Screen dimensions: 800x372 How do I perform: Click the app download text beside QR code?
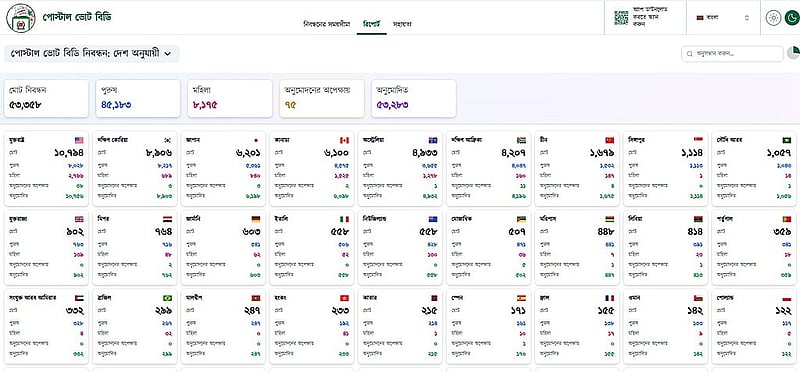tap(650, 17)
